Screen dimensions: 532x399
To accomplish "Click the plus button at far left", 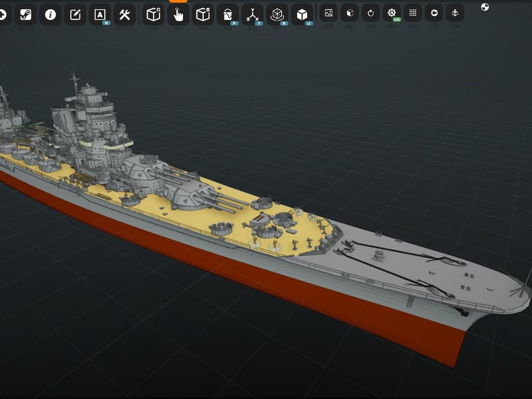I will pyautogui.click(x=3, y=14).
